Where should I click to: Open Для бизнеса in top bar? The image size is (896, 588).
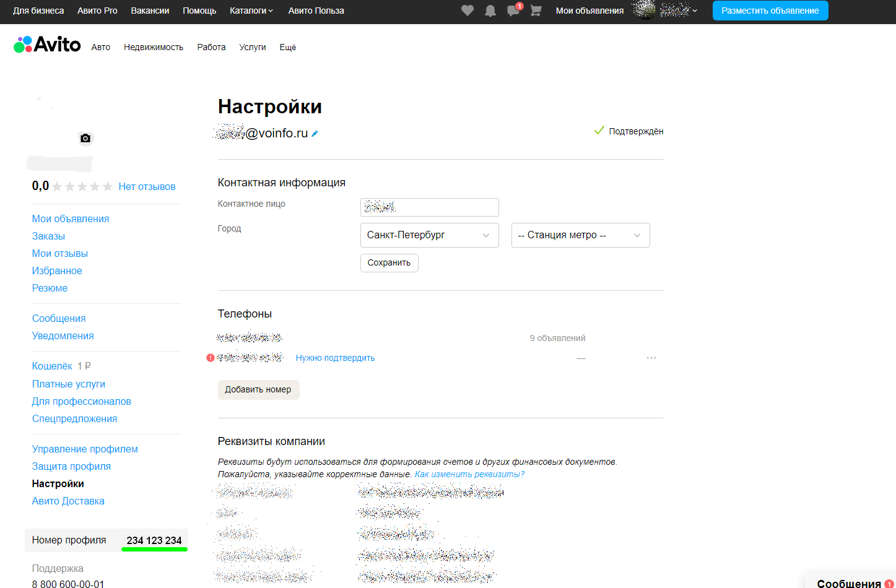click(38, 11)
